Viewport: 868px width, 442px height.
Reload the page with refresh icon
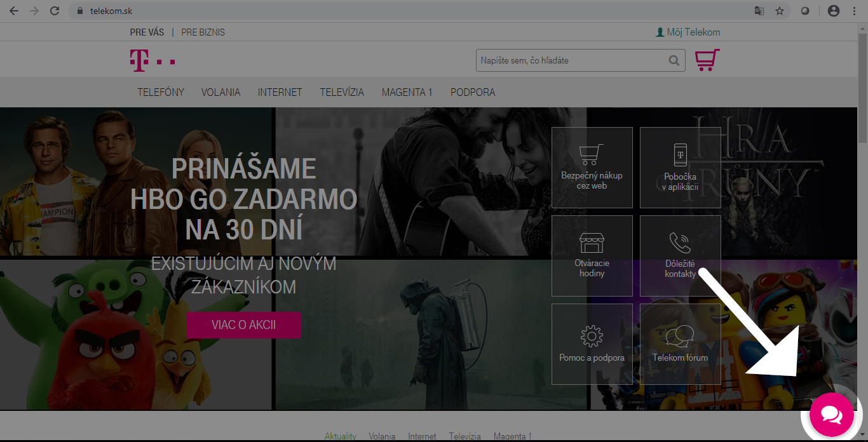[55, 11]
